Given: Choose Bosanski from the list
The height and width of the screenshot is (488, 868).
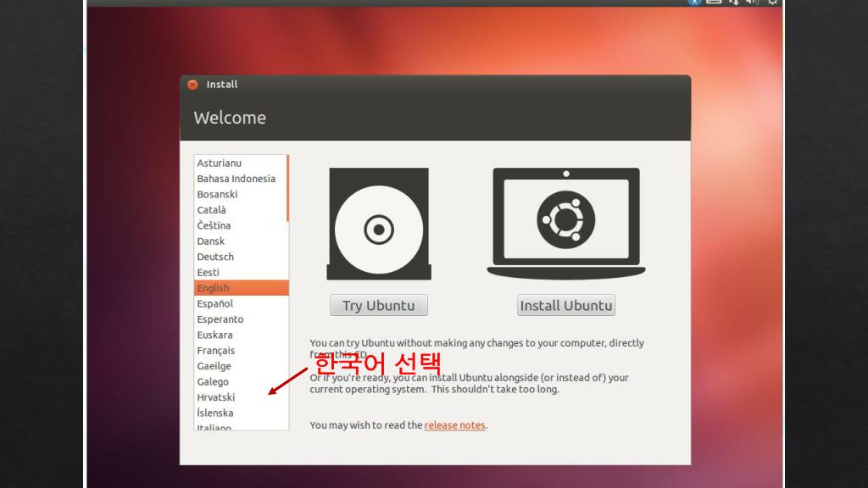Looking at the screenshot, I should click(240, 194).
